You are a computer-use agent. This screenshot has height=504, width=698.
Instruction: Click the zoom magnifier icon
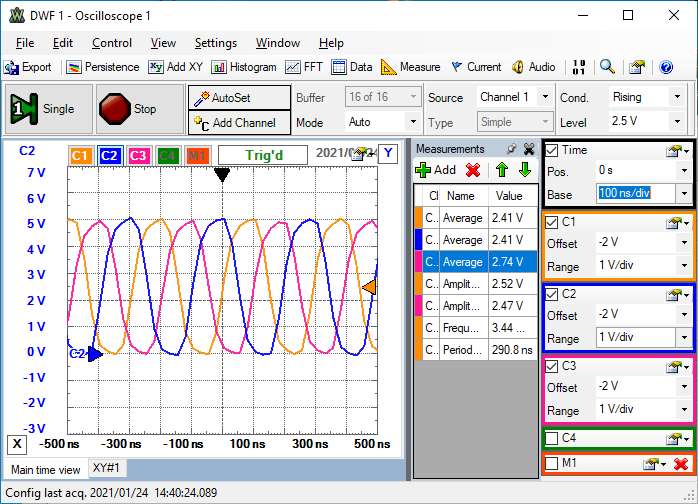click(x=607, y=67)
